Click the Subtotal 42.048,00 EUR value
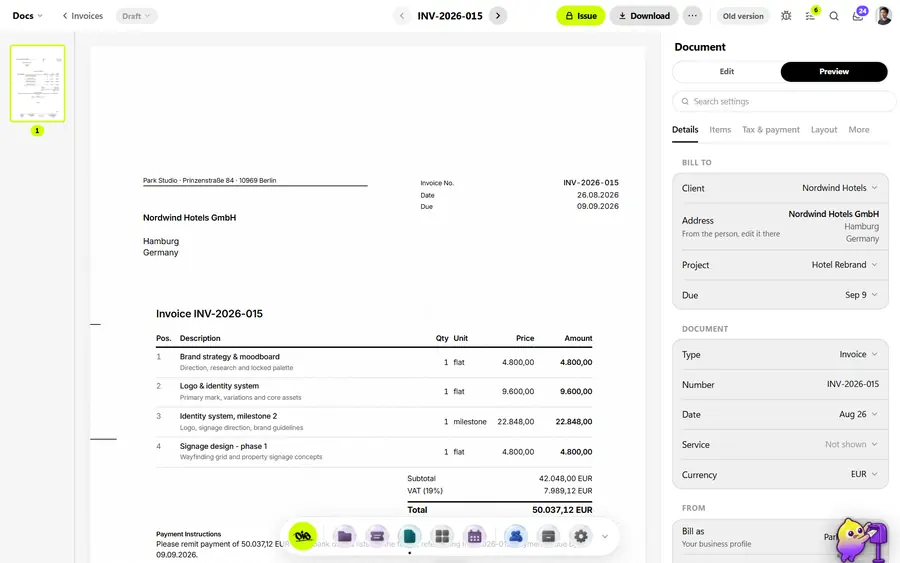The width and height of the screenshot is (900, 563). point(565,478)
